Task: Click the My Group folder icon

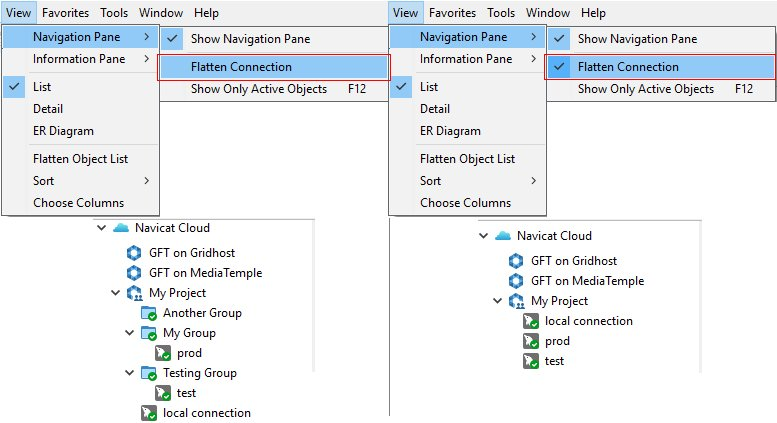Action: pos(150,333)
